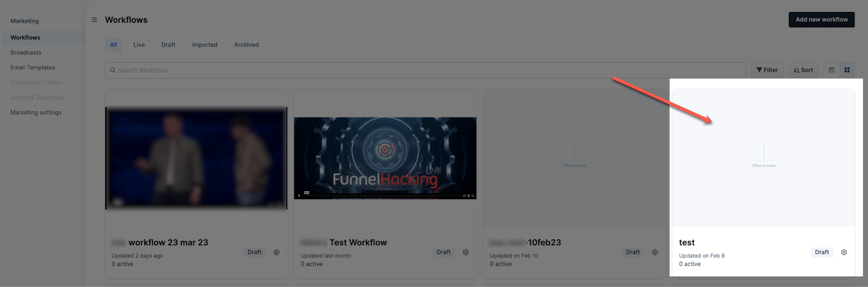Open settings gear on test workflow card
Viewport: 868px width, 287px height.
click(844, 252)
